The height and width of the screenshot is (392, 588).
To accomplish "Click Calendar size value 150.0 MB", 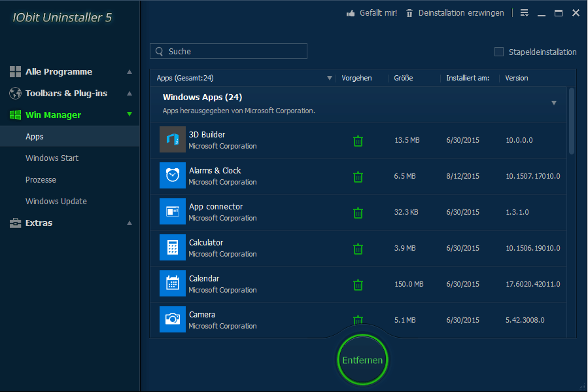I will pos(409,284).
